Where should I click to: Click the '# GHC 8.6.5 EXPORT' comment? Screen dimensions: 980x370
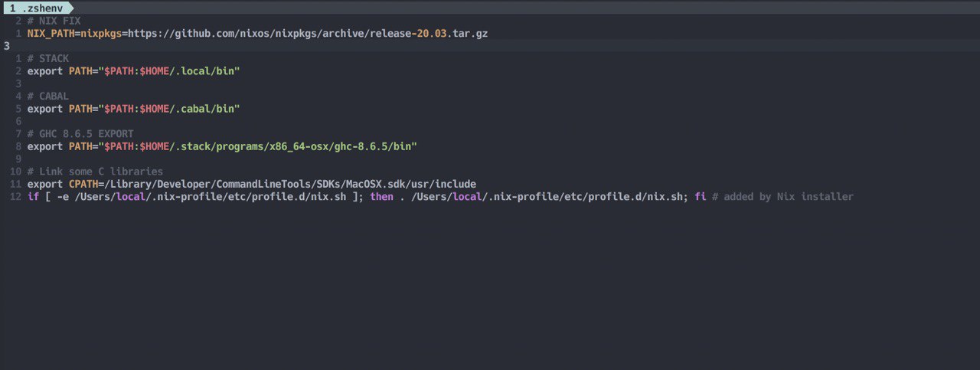[80, 134]
